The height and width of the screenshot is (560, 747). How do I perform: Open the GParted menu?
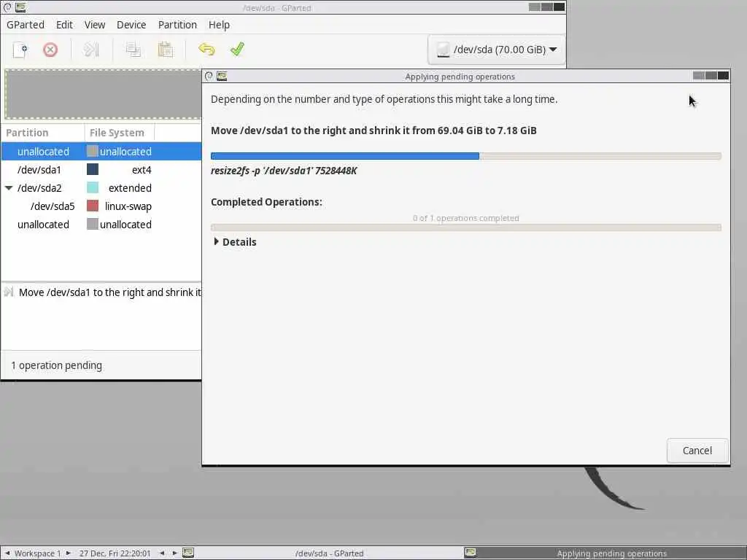26,25
